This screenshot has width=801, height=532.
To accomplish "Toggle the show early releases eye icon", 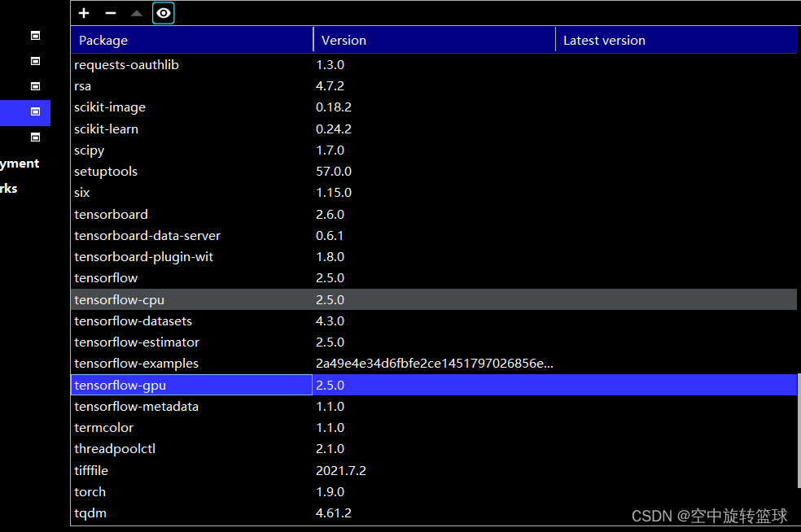I will (x=164, y=13).
